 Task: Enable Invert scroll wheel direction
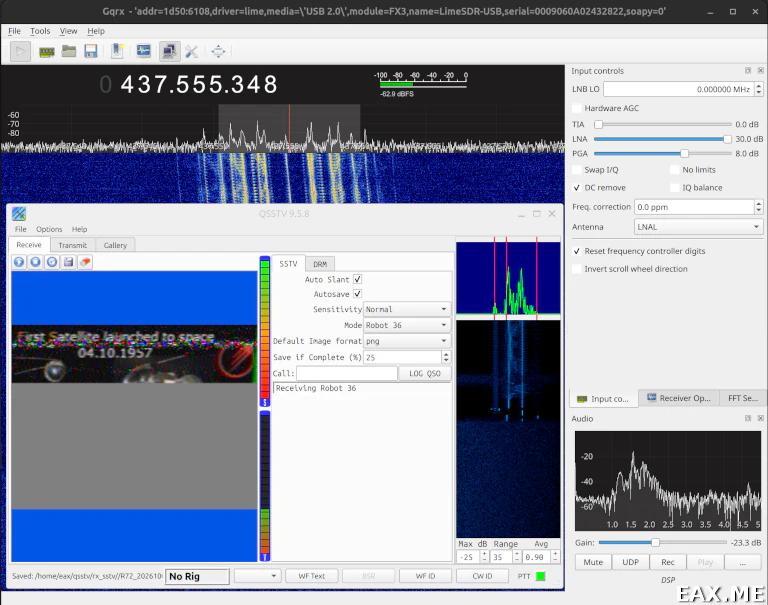(577, 269)
